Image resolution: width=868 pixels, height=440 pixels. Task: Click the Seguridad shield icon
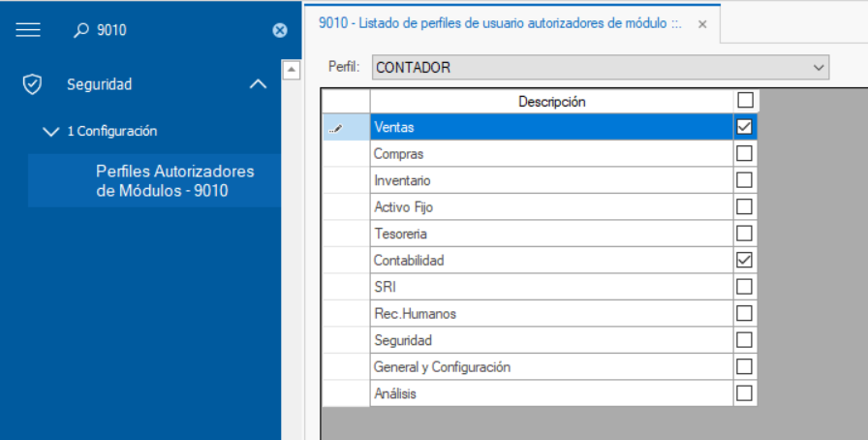pyautogui.click(x=32, y=84)
